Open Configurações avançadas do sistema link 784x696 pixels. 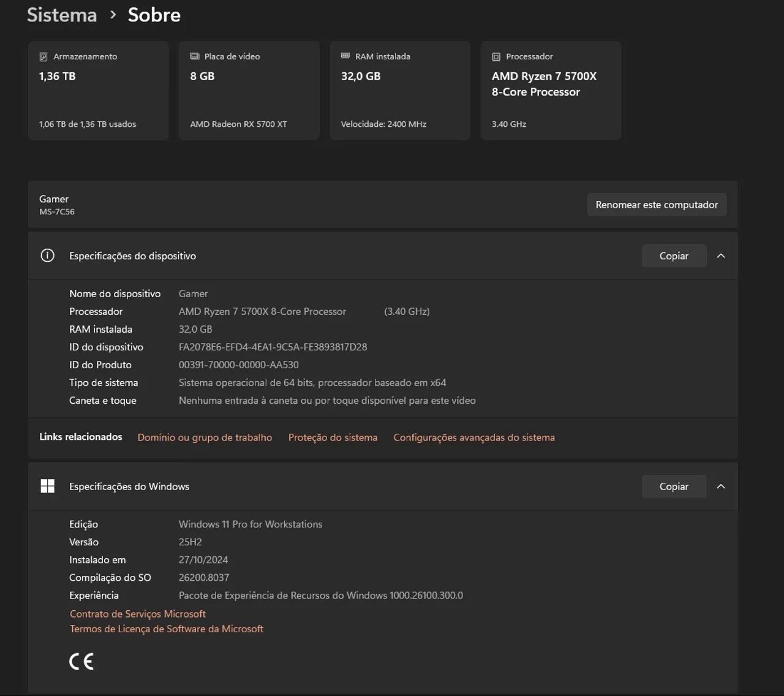tap(474, 437)
